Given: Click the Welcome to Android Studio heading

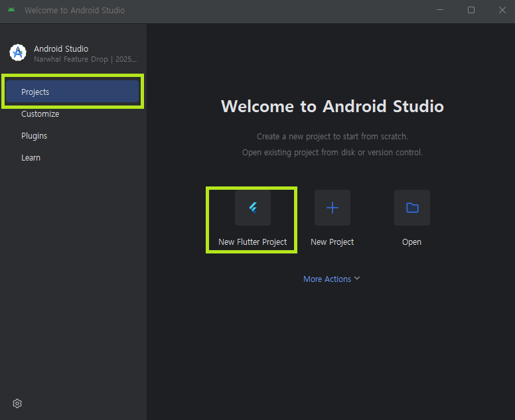Looking at the screenshot, I should (x=332, y=106).
